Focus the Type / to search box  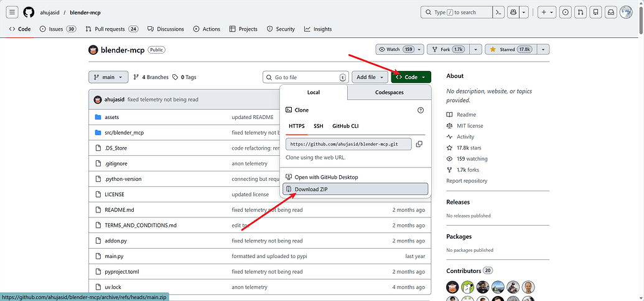[x=456, y=12]
